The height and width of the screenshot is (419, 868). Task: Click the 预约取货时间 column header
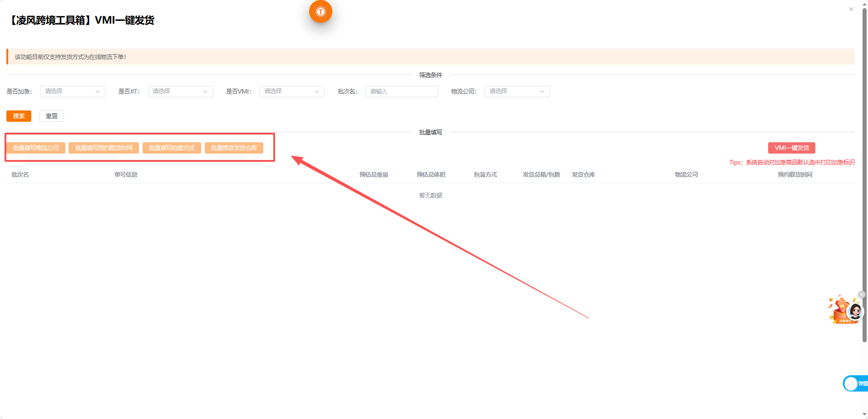pyautogui.click(x=795, y=175)
